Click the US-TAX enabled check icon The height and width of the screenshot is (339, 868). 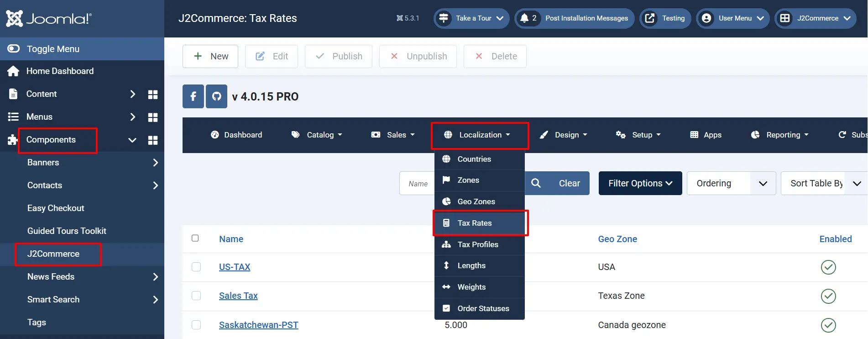(x=828, y=267)
